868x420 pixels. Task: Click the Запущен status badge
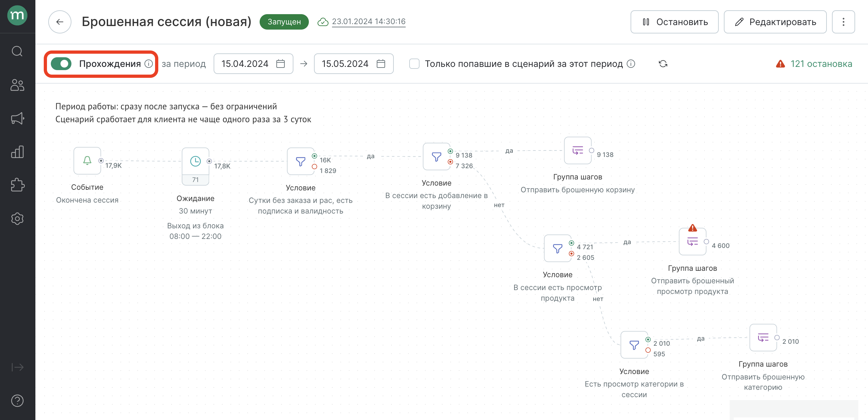click(x=284, y=22)
